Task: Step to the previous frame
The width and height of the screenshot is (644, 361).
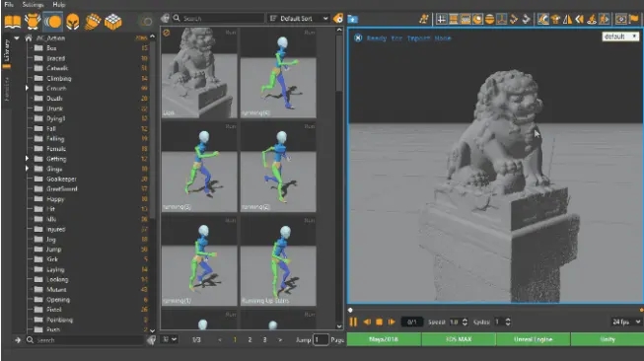Action: (x=367, y=322)
